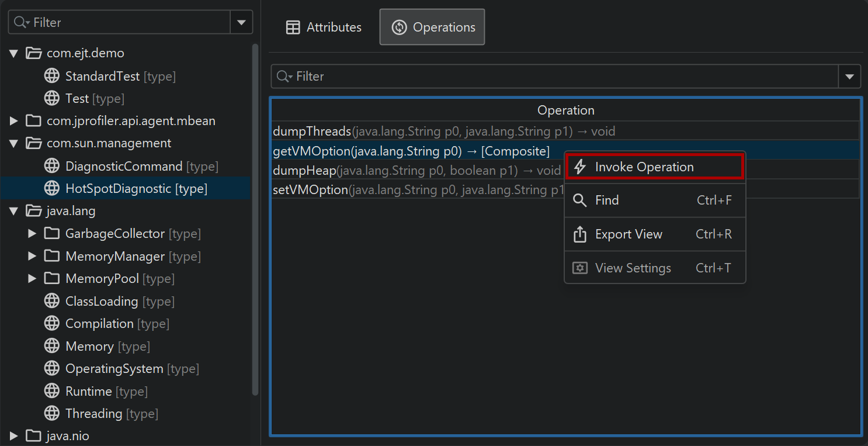The height and width of the screenshot is (446, 868).
Task: Click the globe icon next to DiagnosticCommand
Action: point(52,167)
